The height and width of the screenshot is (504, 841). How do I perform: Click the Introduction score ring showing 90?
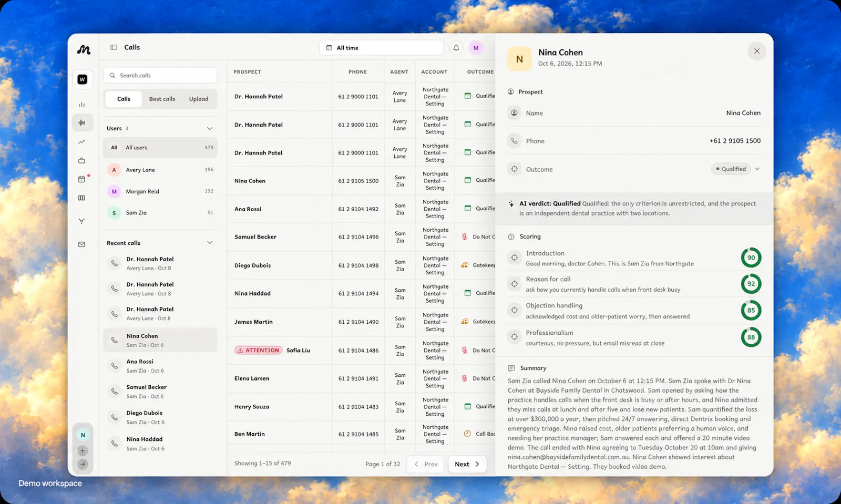[x=751, y=258]
